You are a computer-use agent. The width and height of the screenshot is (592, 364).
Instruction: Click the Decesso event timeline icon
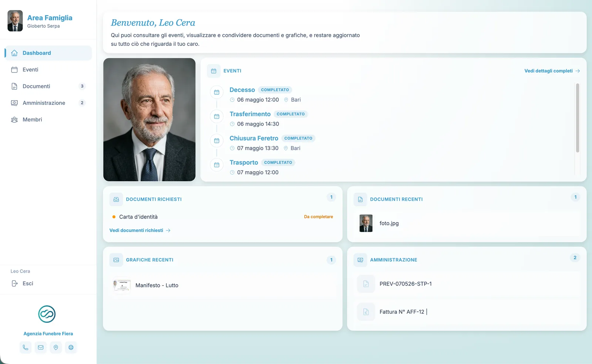pos(217,92)
